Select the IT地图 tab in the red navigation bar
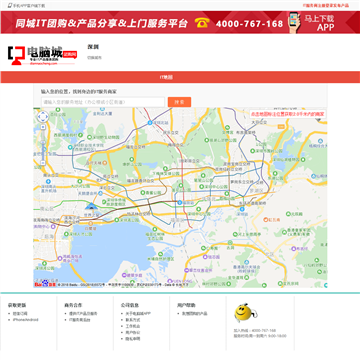 pos(167,77)
